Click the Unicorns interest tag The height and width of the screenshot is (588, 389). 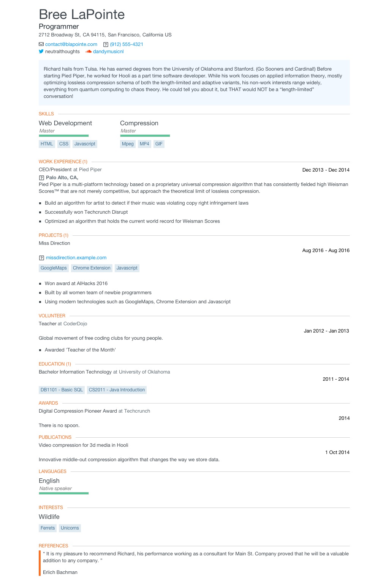(x=70, y=528)
